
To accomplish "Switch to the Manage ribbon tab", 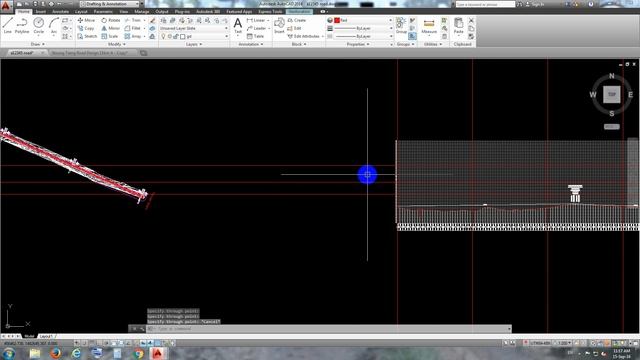I will tap(142, 11).
